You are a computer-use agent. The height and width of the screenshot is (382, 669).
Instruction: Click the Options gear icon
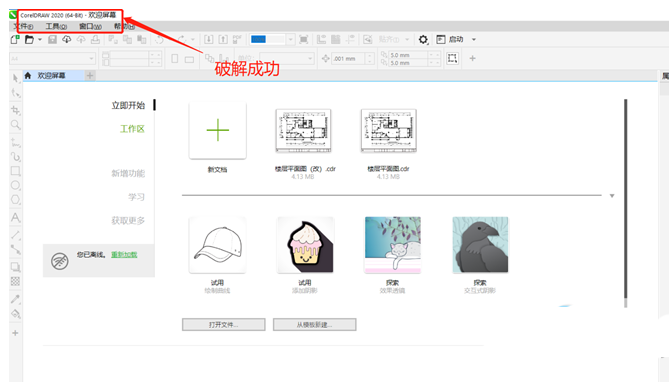(x=423, y=40)
